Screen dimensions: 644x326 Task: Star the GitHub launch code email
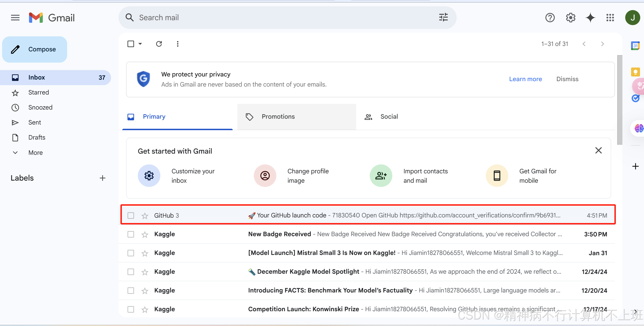[145, 216]
